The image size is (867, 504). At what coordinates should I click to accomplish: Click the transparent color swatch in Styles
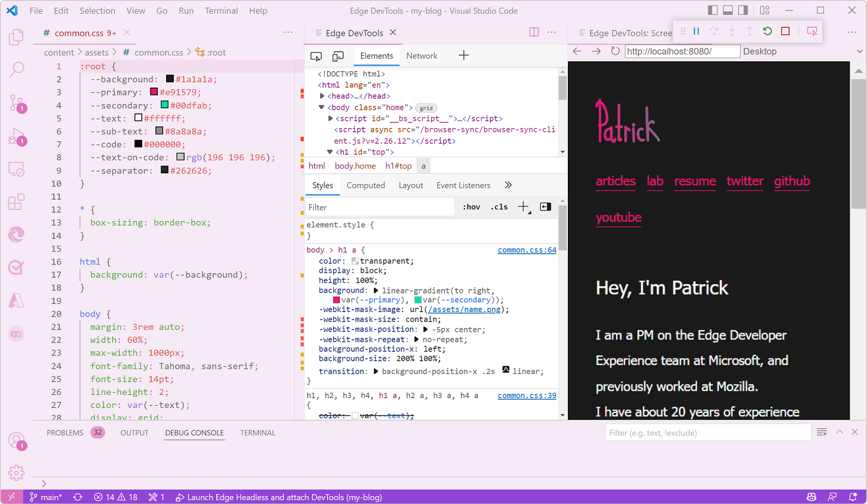pos(355,261)
